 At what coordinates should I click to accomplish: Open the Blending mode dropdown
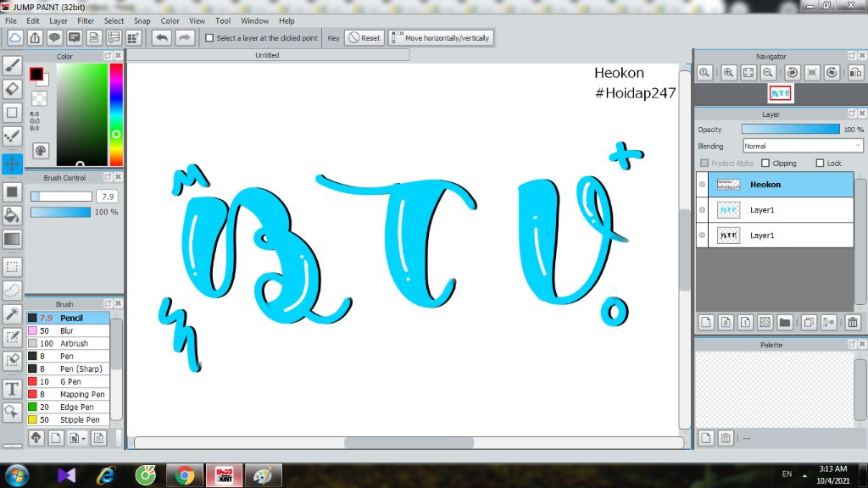tap(802, 146)
